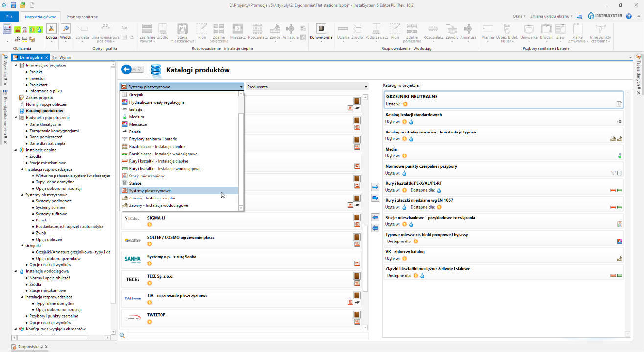The width and height of the screenshot is (644, 352).
Task: Click the SANHA catalog logo
Action: (x=133, y=259)
